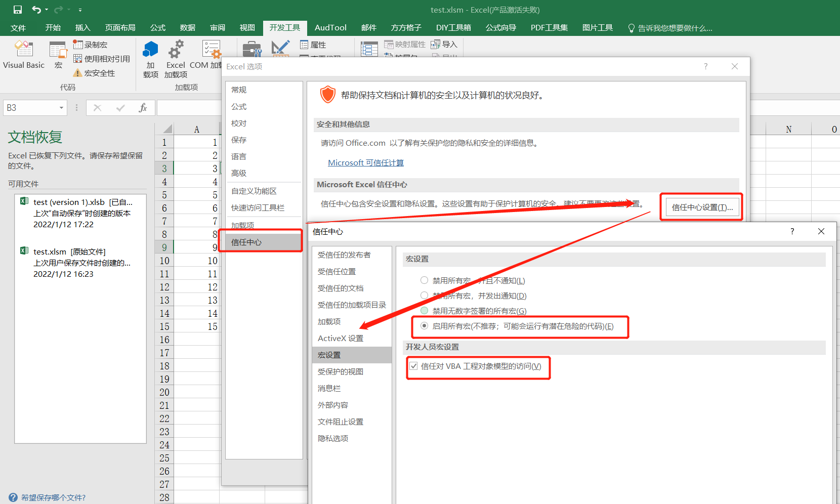Click the cancel X icon in formula bar
This screenshot has width=840, height=504.
click(x=98, y=108)
